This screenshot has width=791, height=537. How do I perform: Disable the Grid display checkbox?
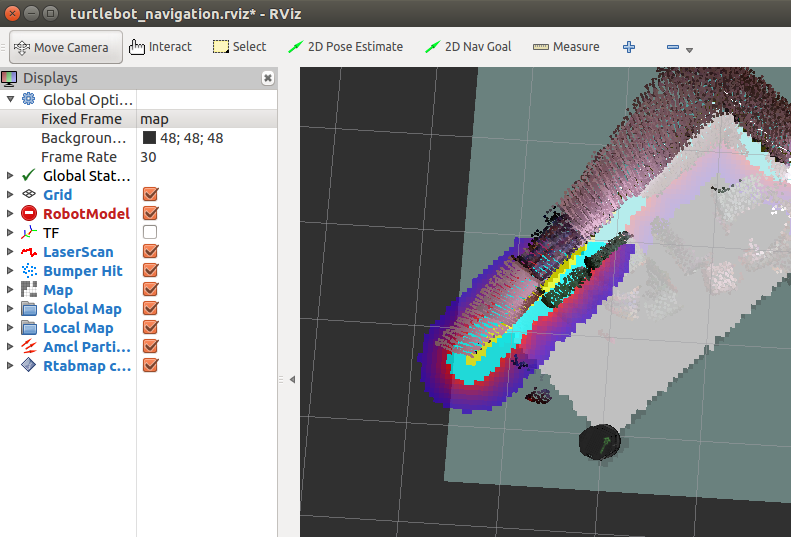pos(150,195)
